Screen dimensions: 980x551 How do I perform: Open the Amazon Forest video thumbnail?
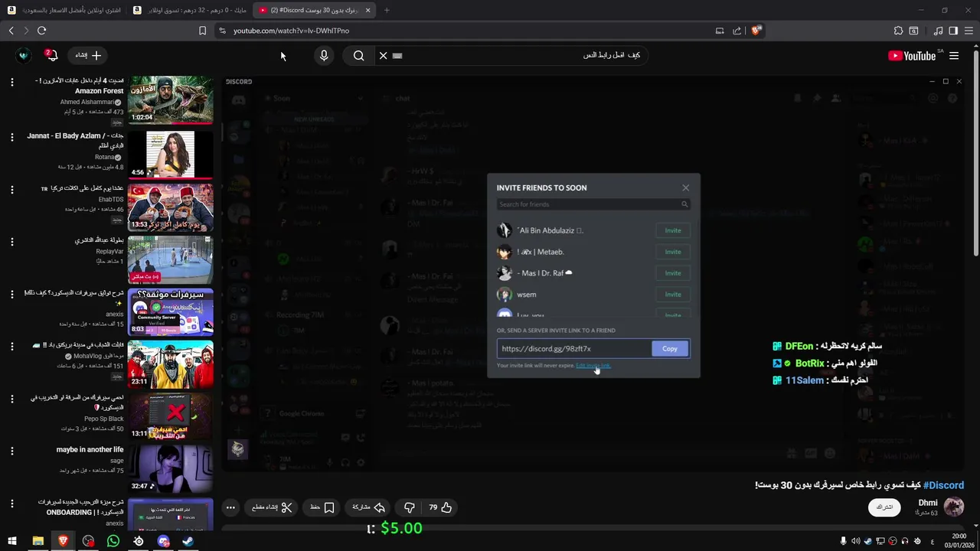click(171, 99)
